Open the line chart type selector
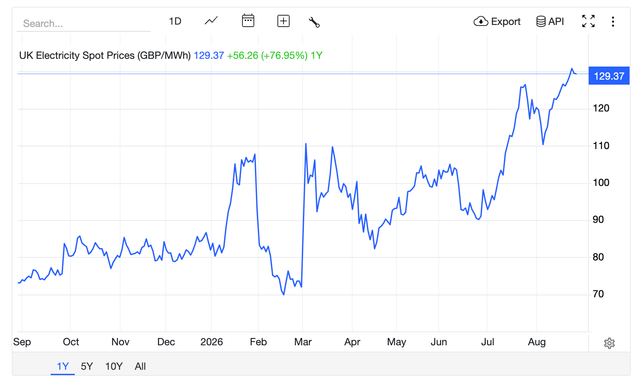Image resolution: width=640 pixels, height=384 pixels. (x=211, y=21)
